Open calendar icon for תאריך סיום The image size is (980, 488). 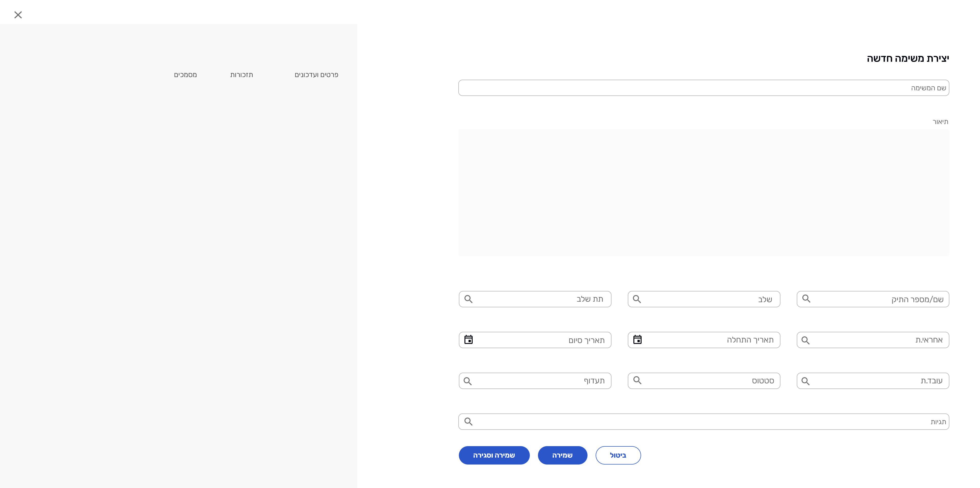[x=468, y=340]
